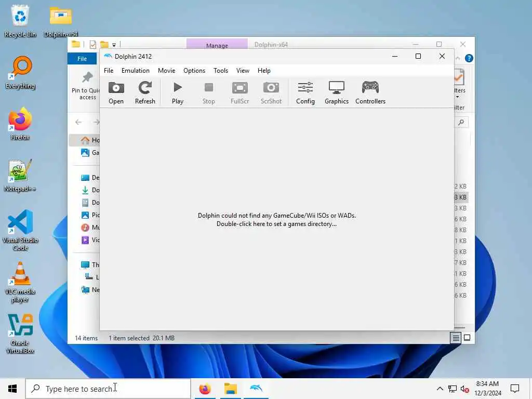Toggle fullscreen with FullScr button
Screen dimensions: 532x399
[x=240, y=92]
